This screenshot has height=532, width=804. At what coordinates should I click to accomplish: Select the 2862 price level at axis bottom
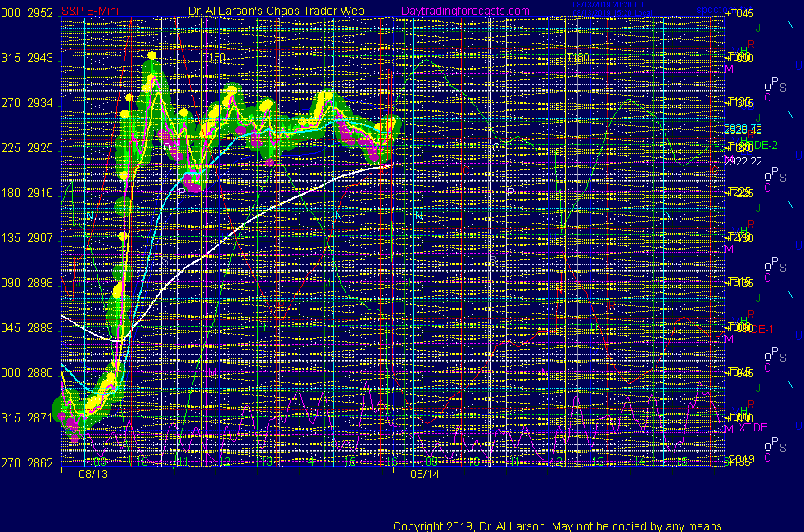(x=41, y=463)
